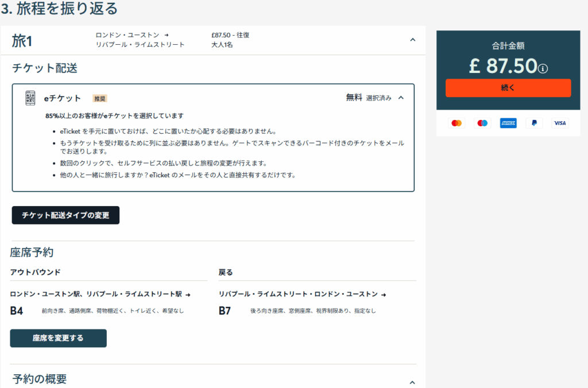Click bullet もうチケットを受け取るために列に並ぶ必要
The image size is (588, 388).
(x=232, y=147)
